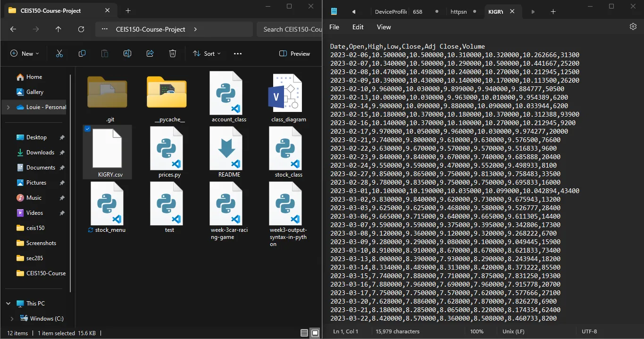The height and width of the screenshot is (339, 644).
Task: Expand breadcrumb chevron after CEIS150-Course-Project
Action: click(195, 29)
